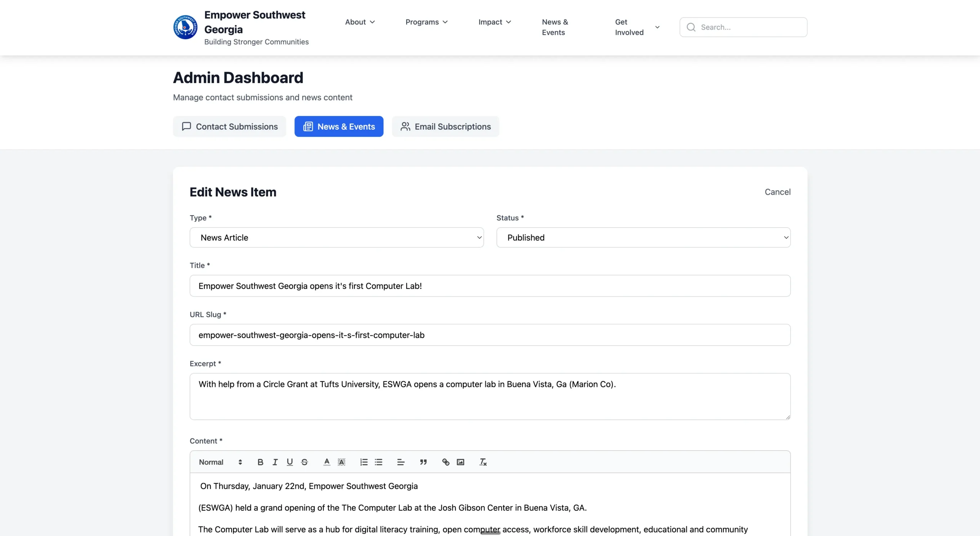The width and height of the screenshot is (980, 536).
Task: Click the "Edit News Item" heading
Action: [233, 192]
